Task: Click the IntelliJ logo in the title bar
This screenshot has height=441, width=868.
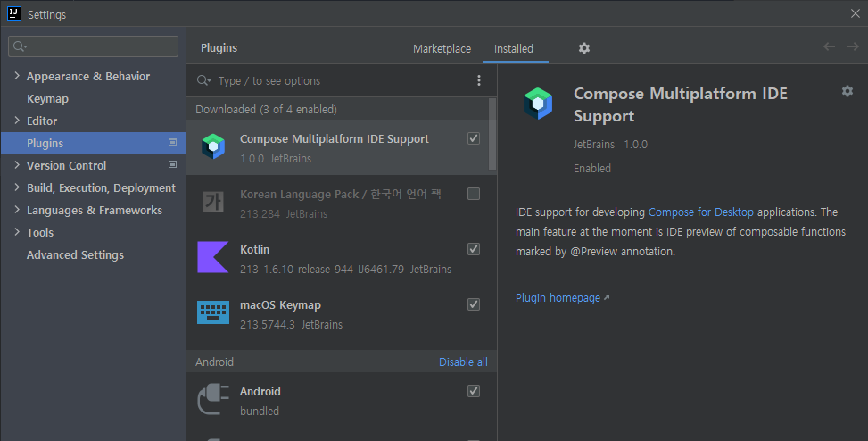Action: tap(14, 13)
